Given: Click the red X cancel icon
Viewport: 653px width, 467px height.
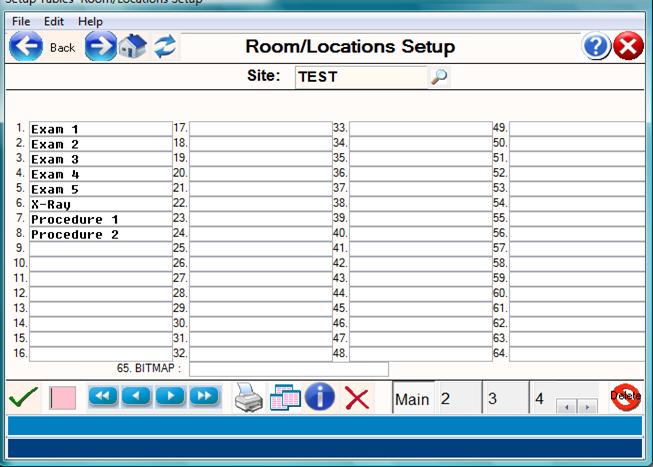Looking at the screenshot, I should pyautogui.click(x=357, y=398).
